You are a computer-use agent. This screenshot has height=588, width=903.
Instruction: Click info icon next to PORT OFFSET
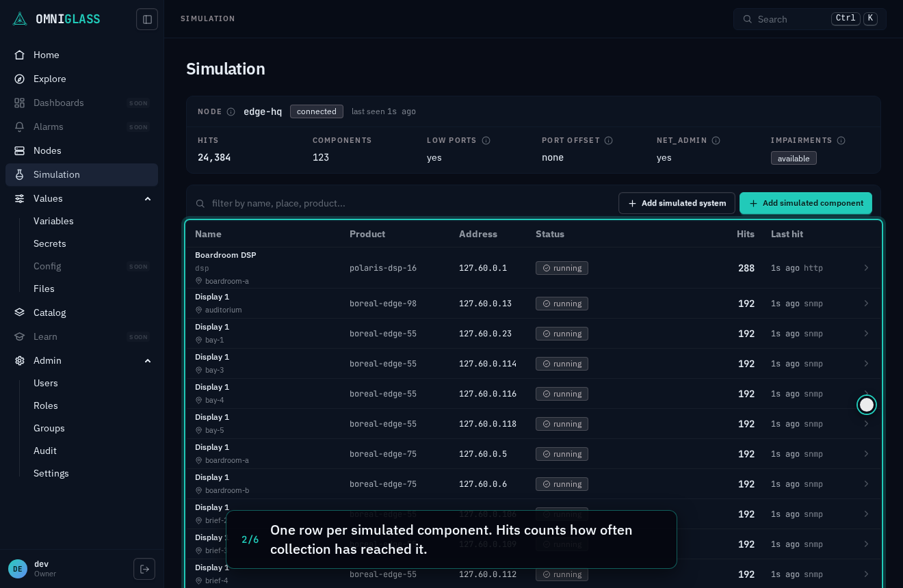click(608, 140)
